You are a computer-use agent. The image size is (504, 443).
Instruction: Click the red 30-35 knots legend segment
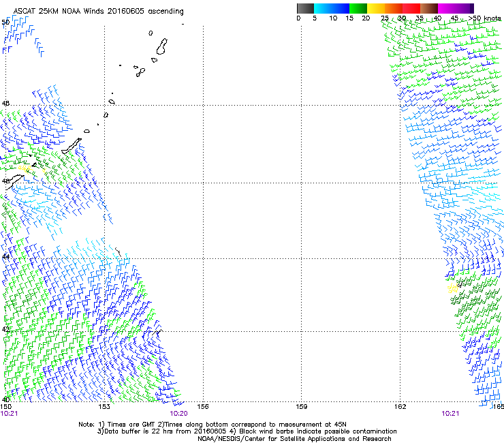(411, 8)
